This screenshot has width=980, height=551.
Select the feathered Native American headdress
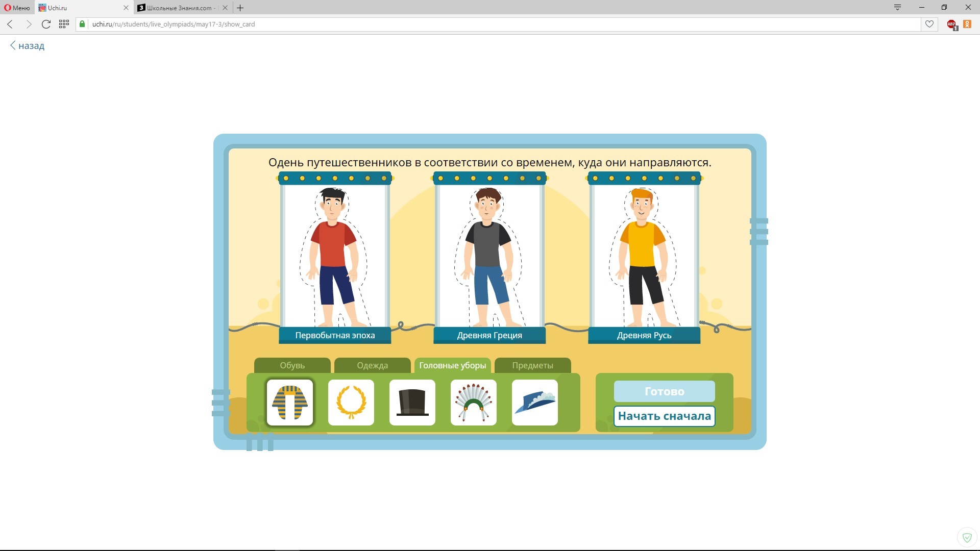(x=473, y=403)
